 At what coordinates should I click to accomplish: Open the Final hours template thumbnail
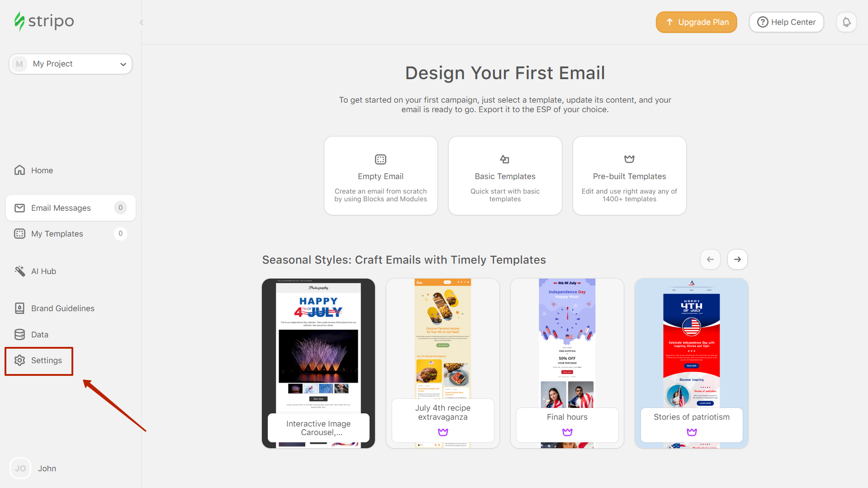point(567,363)
